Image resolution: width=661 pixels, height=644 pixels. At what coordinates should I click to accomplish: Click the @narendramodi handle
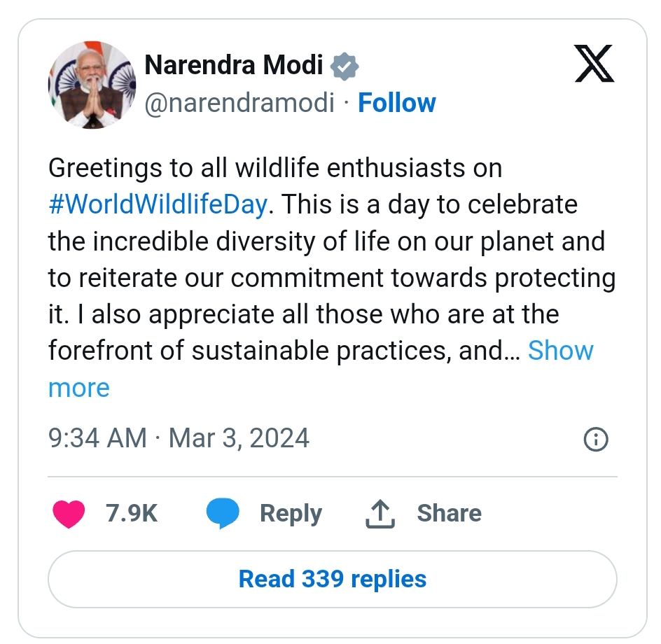pos(238,102)
